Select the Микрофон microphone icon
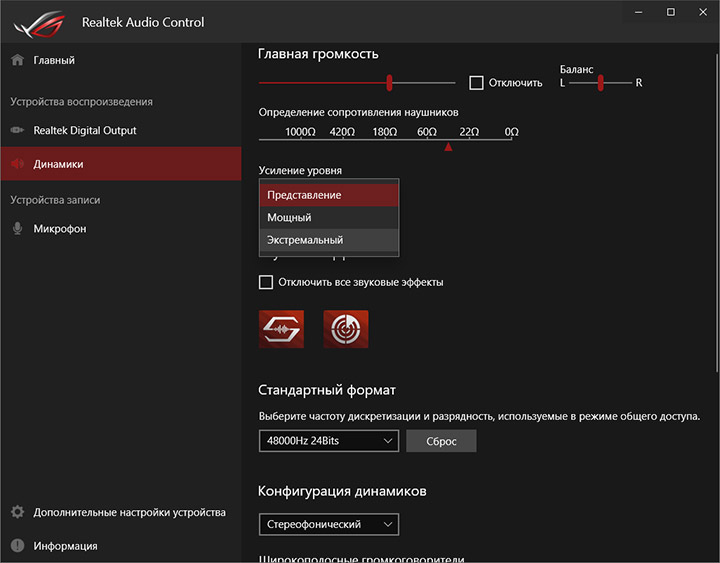720x563 pixels. [x=16, y=229]
